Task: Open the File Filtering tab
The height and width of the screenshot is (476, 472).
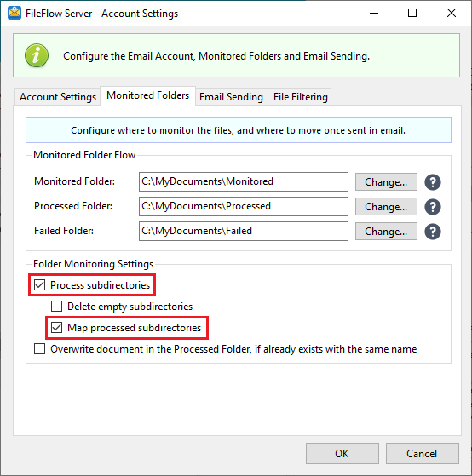Action: [300, 97]
